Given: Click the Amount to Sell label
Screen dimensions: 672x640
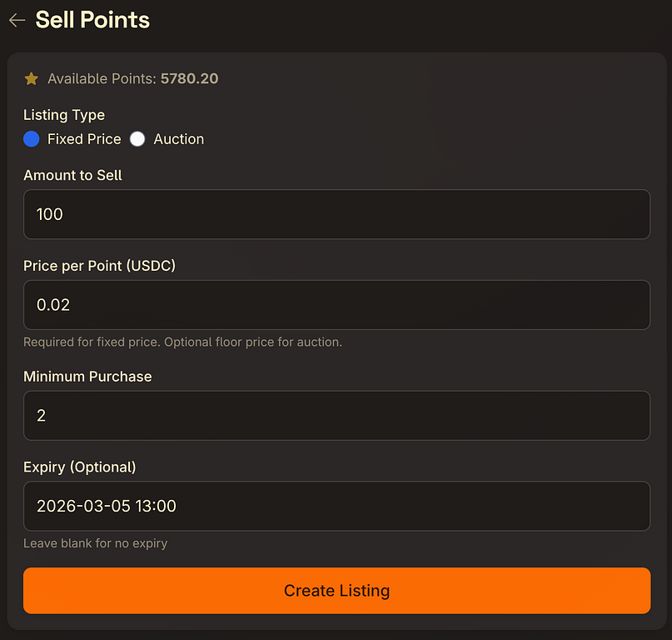Looking at the screenshot, I should pos(72,175).
